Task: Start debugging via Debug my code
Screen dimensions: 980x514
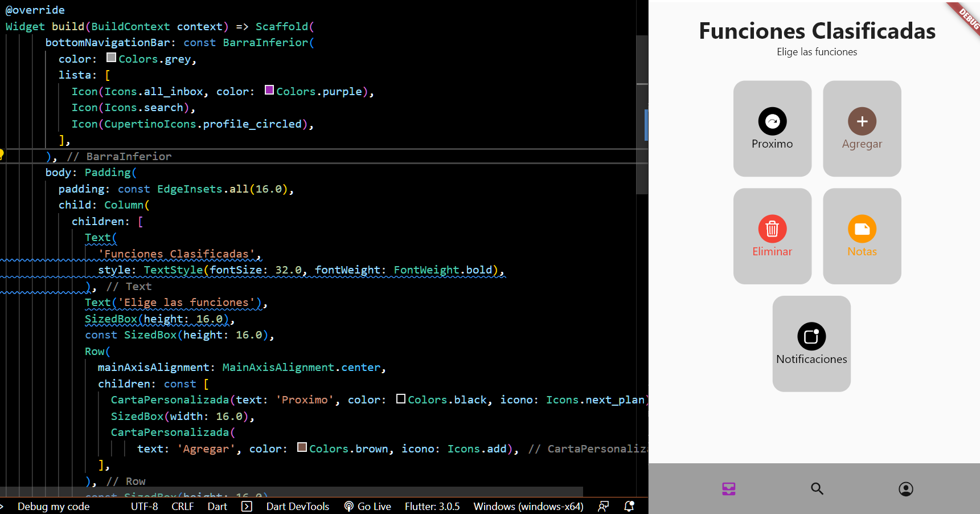Action: pos(53,506)
